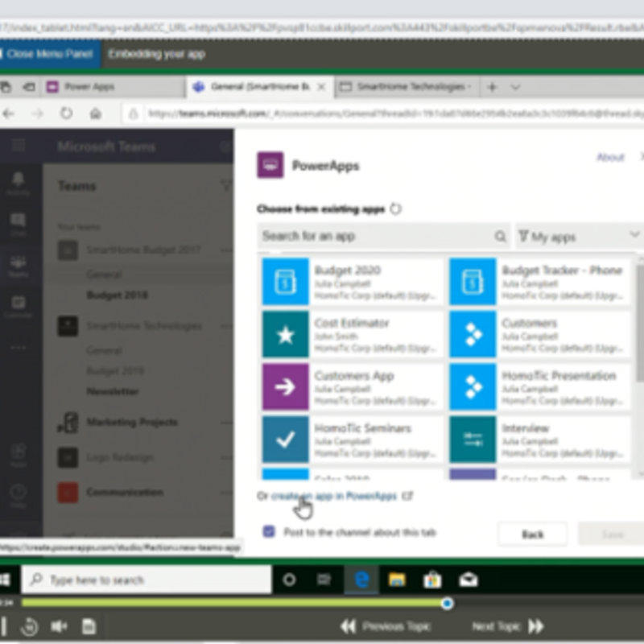The width and height of the screenshot is (644, 644).
Task: Open Mail app from the taskbar
Action: pyautogui.click(x=469, y=580)
